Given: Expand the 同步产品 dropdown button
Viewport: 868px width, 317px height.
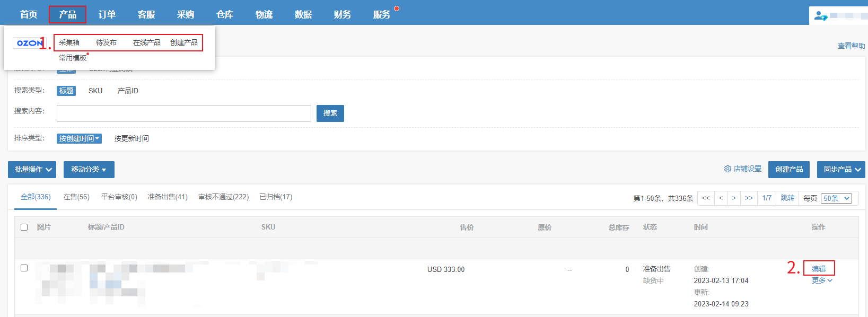Looking at the screenshot, I should [x=841, y=170].
